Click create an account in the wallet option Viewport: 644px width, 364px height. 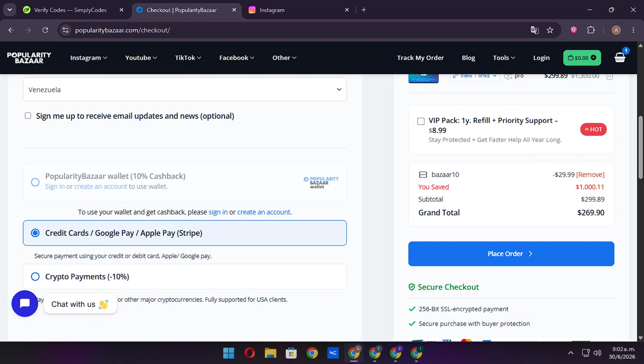100,187
